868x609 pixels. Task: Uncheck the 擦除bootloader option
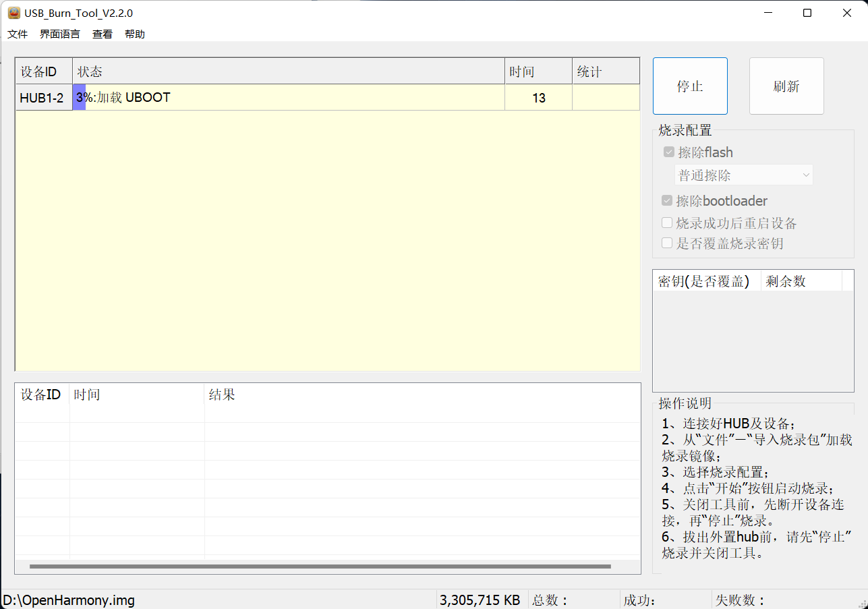coord(666,200)
